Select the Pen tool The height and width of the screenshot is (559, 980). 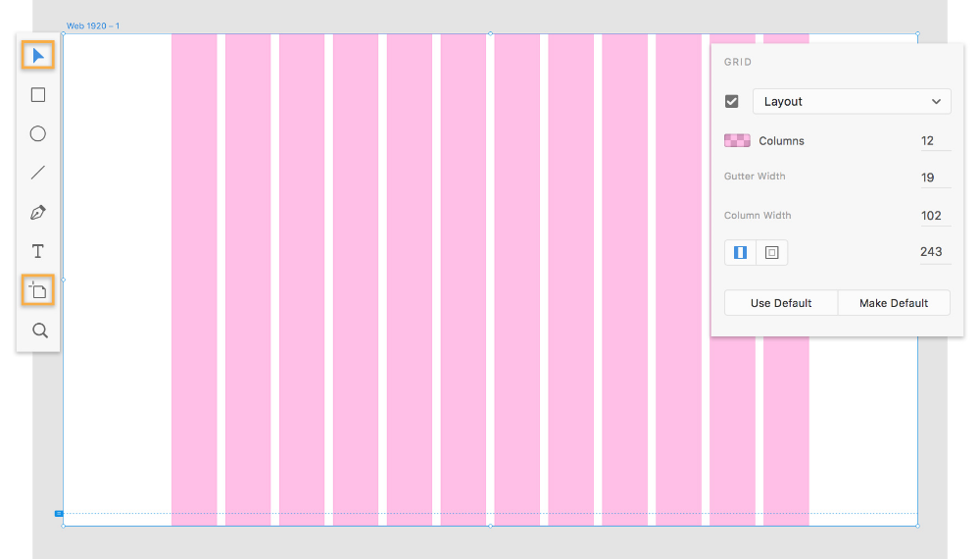point(38,213)
